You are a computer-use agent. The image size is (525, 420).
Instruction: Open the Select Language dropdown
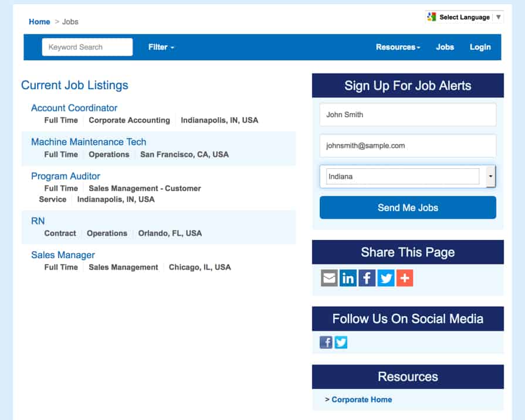point(465,18)
